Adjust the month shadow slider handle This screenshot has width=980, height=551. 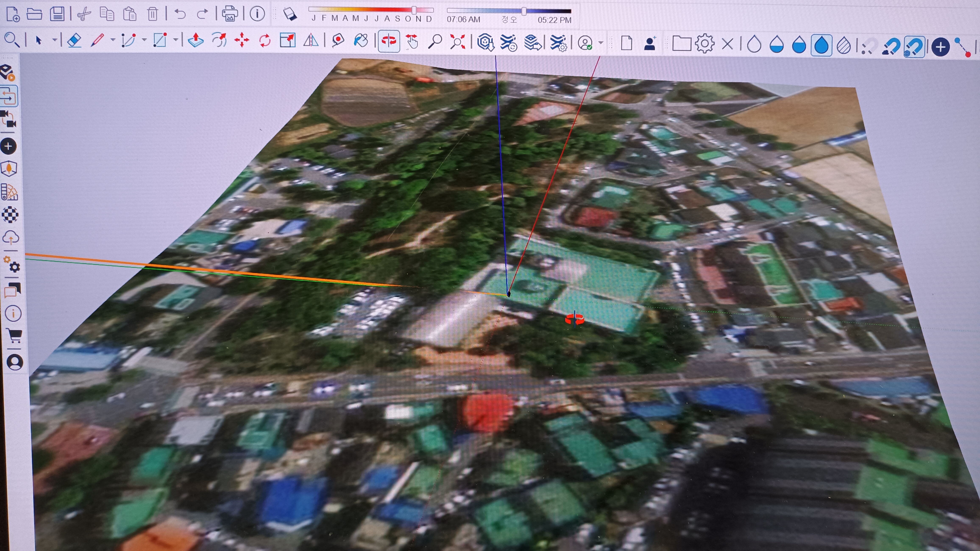tap(414, 10)
